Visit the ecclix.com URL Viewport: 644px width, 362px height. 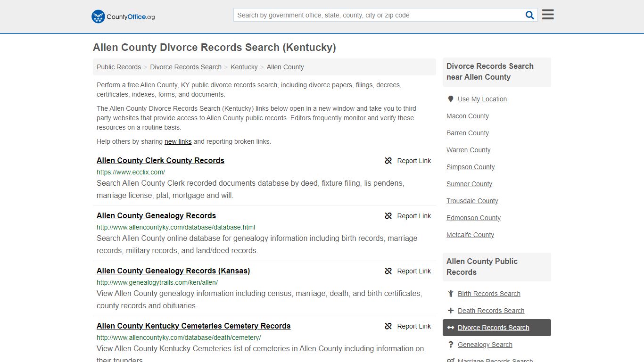(131, 172)
